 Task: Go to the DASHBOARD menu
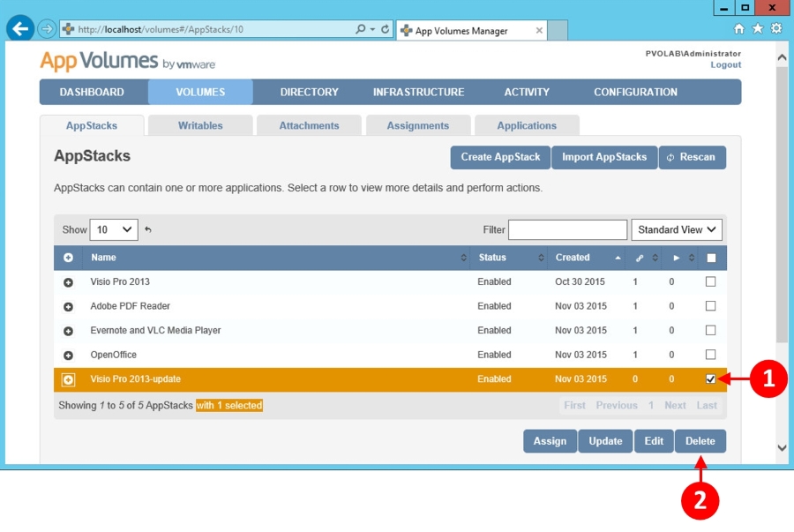92,92
